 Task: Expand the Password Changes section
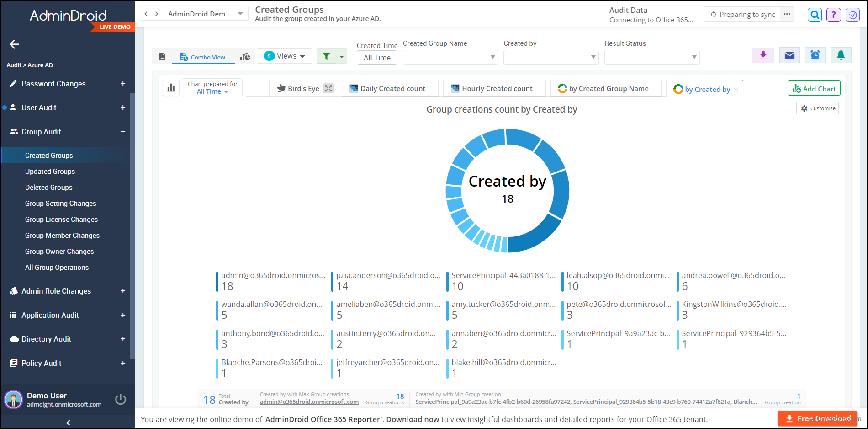[x=123, y=84]
